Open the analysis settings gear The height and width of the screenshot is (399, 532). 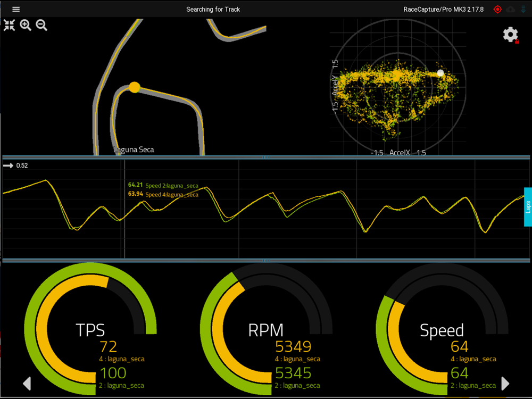point(511,35)
